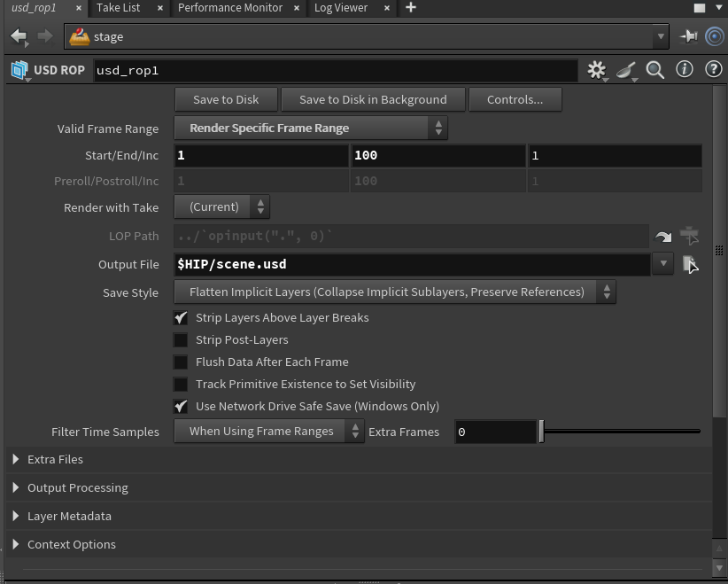Click the Controls... button

pyautogui.click(x=515, y=99)
